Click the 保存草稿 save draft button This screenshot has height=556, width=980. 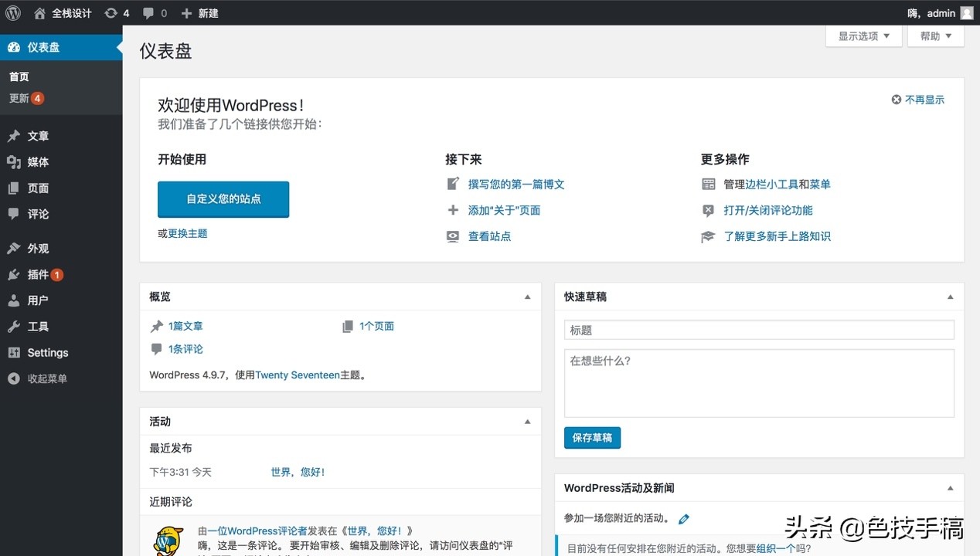click(592, 438)
